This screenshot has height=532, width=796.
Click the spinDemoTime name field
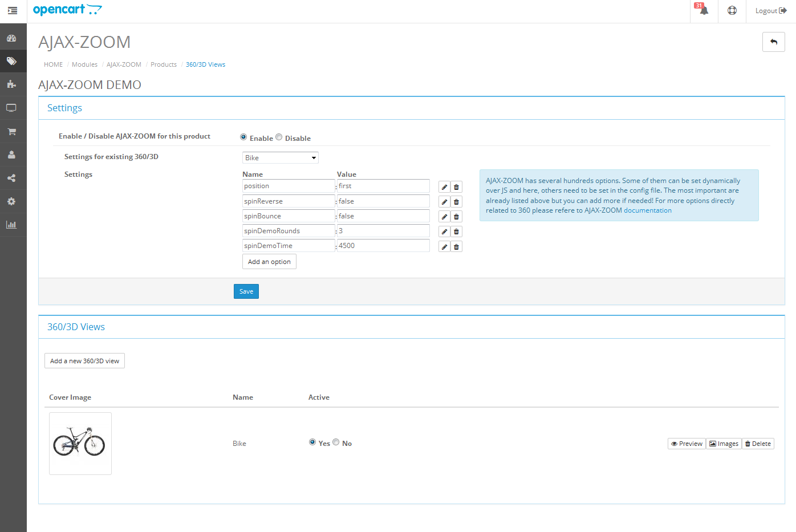tap(289, 246)
